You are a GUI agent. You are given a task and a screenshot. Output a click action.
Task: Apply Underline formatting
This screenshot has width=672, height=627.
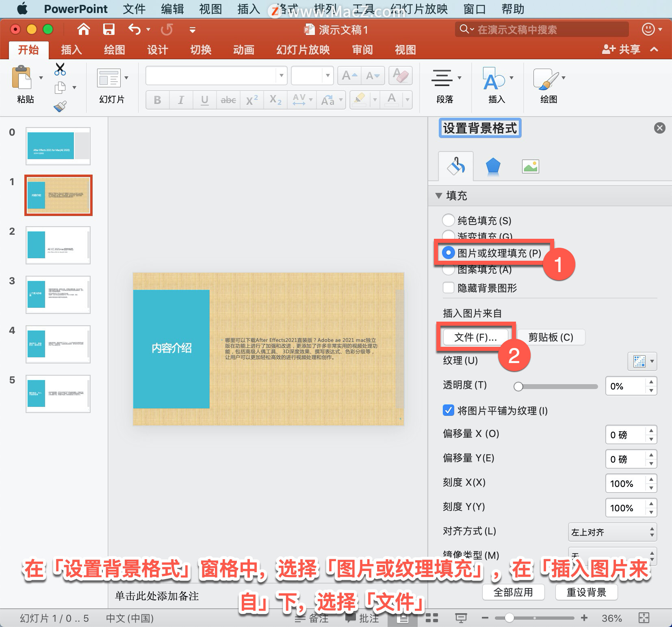coord(205,100)
